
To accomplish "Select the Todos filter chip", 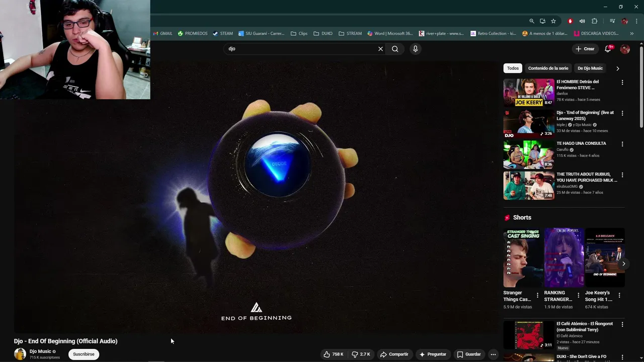I will [513, 68].
